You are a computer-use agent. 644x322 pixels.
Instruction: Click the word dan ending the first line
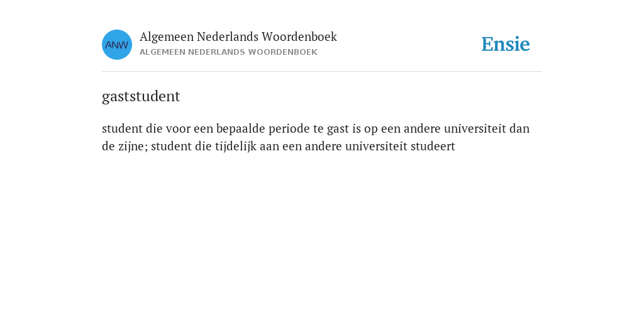(x=519, y=129)
